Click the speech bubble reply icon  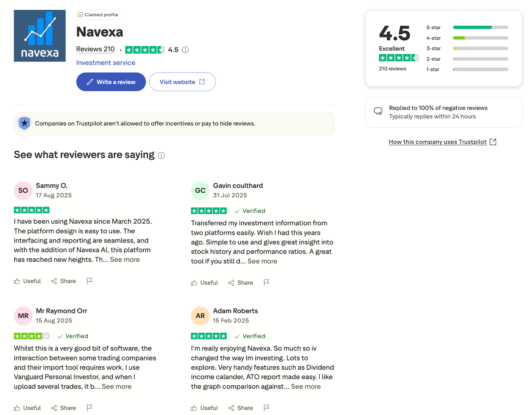tap(378, 111)
